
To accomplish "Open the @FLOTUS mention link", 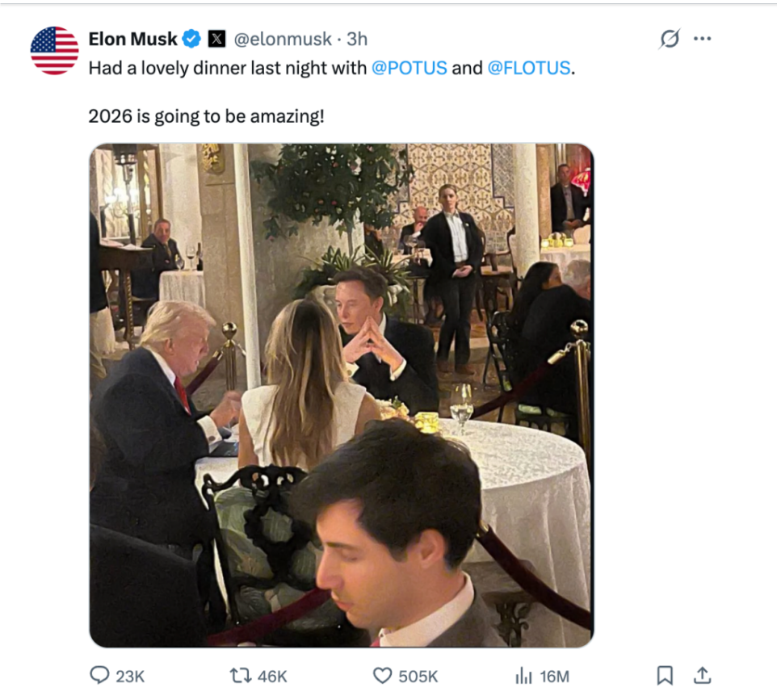I will (x=529, y=68).
